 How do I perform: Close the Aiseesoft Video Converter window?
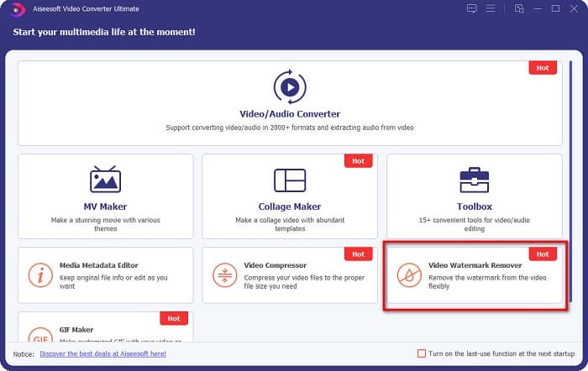[574, 8]
